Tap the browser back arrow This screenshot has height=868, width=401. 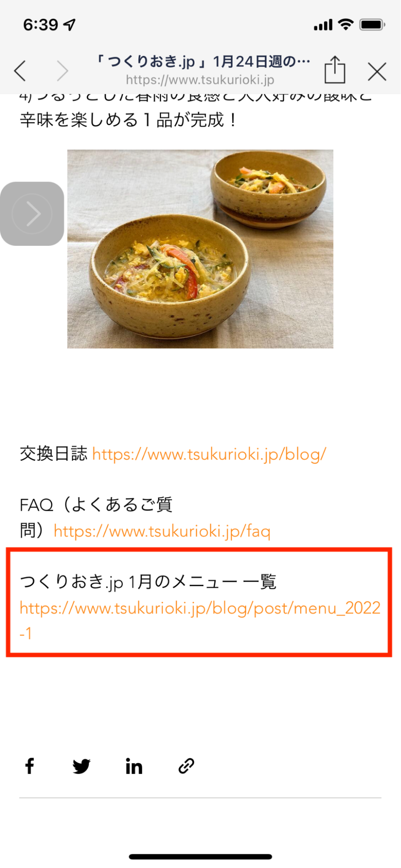(x=20, y=71)
